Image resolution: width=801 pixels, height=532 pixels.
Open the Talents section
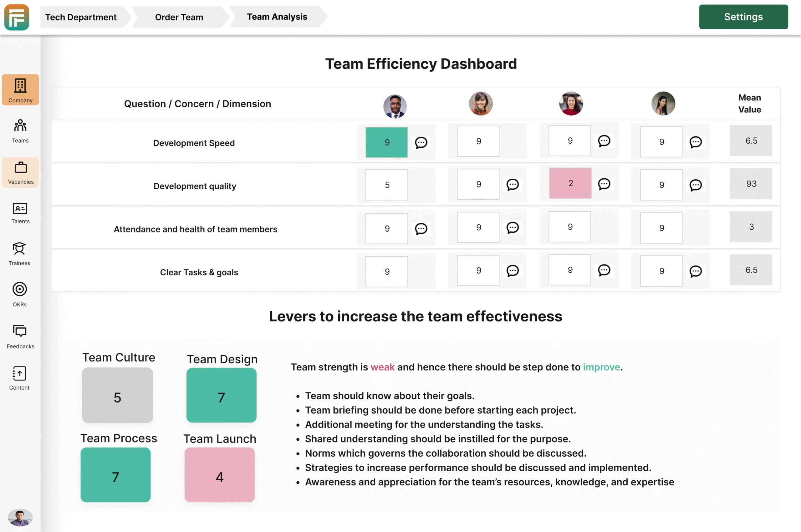click(x=20, y=213)
